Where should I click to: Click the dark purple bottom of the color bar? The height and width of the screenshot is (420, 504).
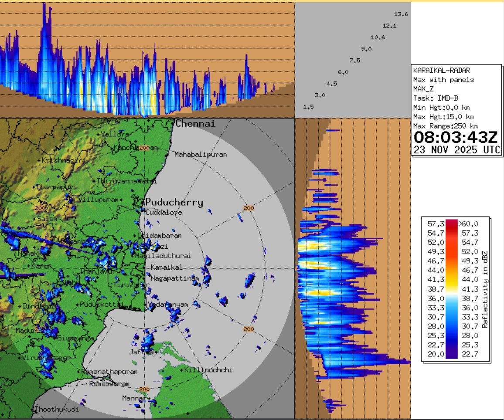coord(451,354)
